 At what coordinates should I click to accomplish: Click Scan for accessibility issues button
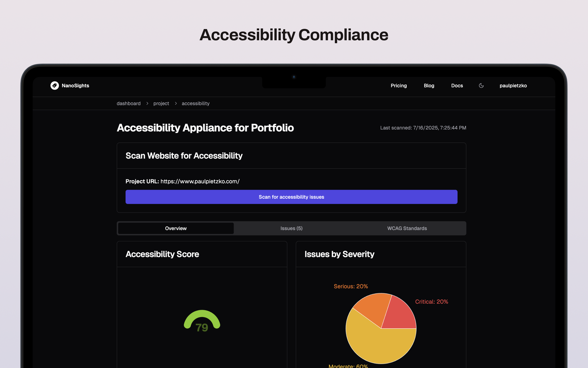pyautogui.click(x=291, y=197)
